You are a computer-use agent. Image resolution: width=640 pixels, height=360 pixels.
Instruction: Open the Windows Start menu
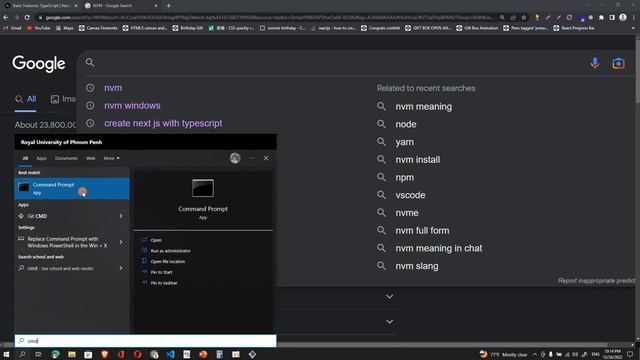click(x=6, y=354)
